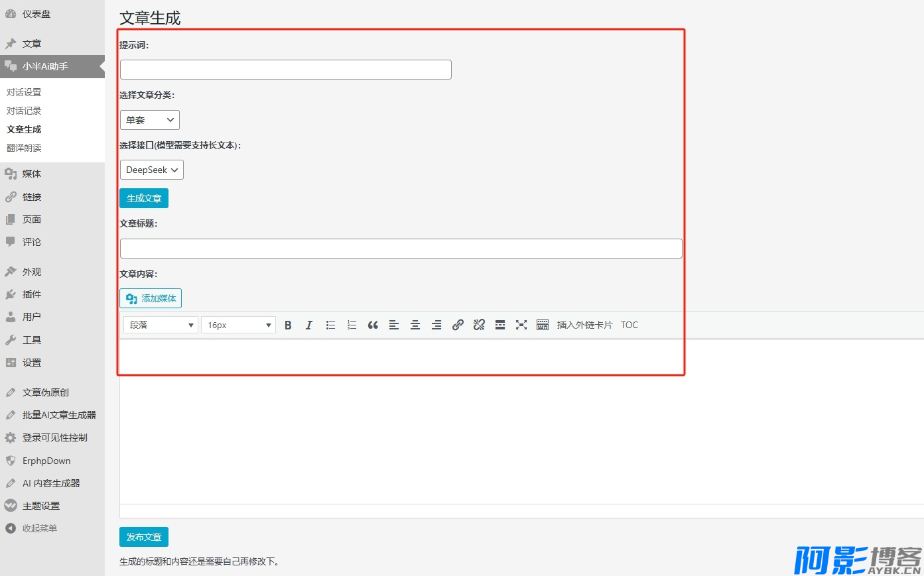Click the pin icon beside 文章

(x=11, y=44)
